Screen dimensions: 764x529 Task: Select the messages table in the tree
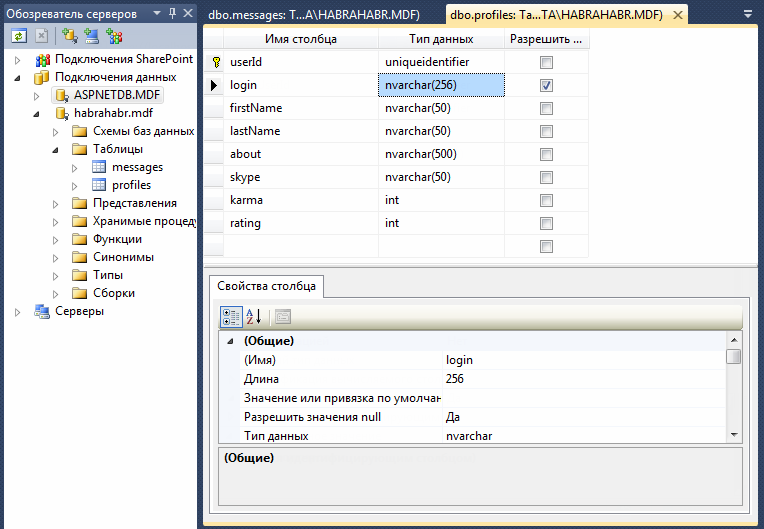click(137, 167)
